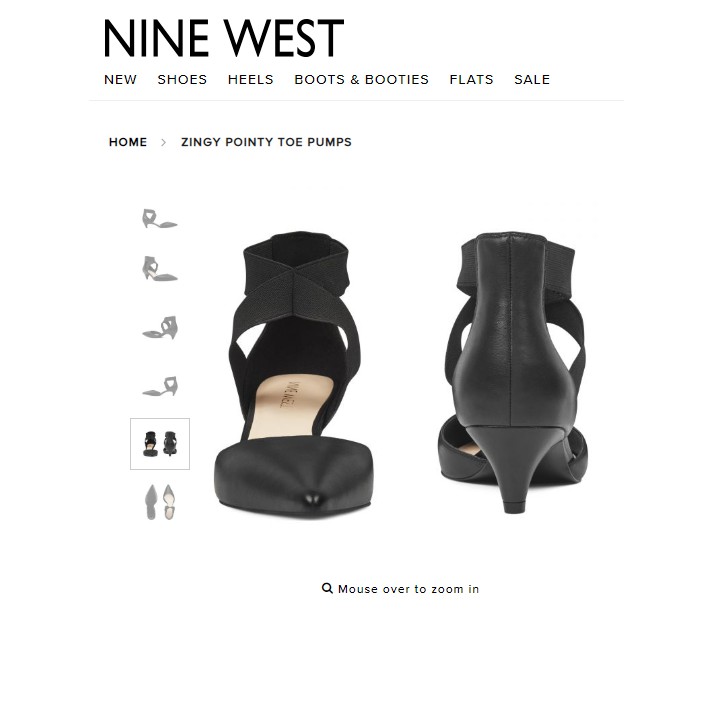
Task: Select the first side-view shoe thumbnail
Action: (159, 219)
